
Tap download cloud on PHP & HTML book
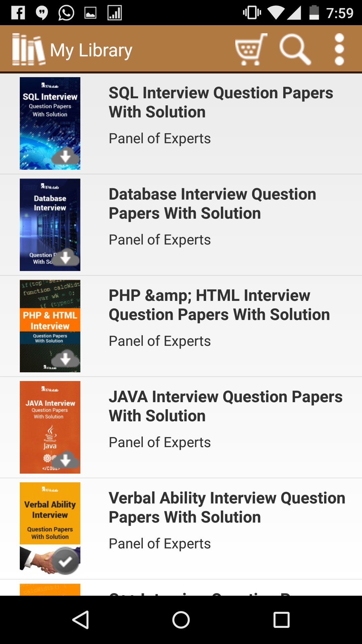65,359
